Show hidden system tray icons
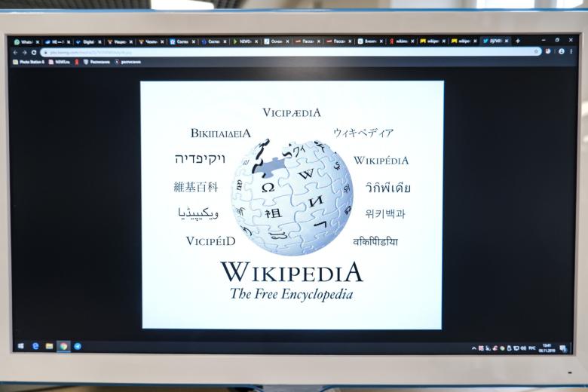This screenshot has height=392, width=588. 474,348
